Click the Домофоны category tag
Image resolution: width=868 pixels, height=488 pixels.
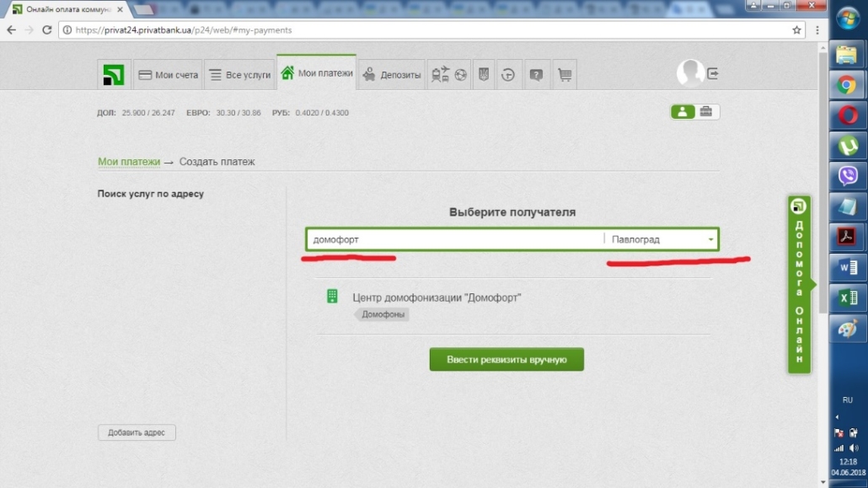383,314
